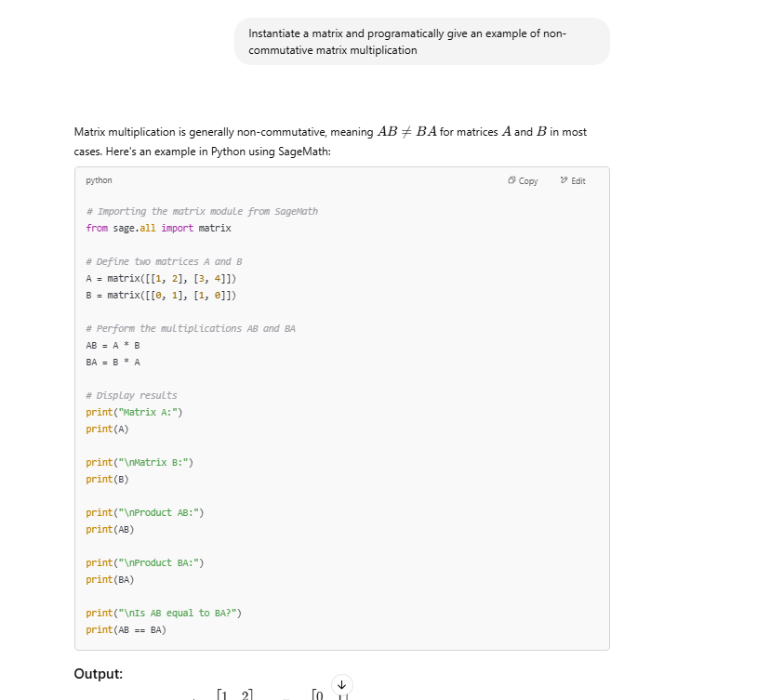Click the "# Display results" comment
The height and width of the screenshot is (700, 757).
[x=131, y=395]
